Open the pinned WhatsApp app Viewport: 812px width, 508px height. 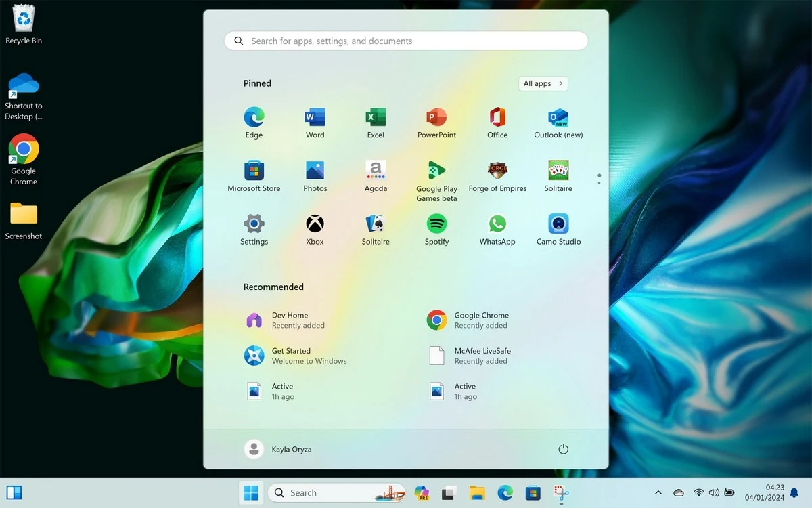[x=497, y=229]
